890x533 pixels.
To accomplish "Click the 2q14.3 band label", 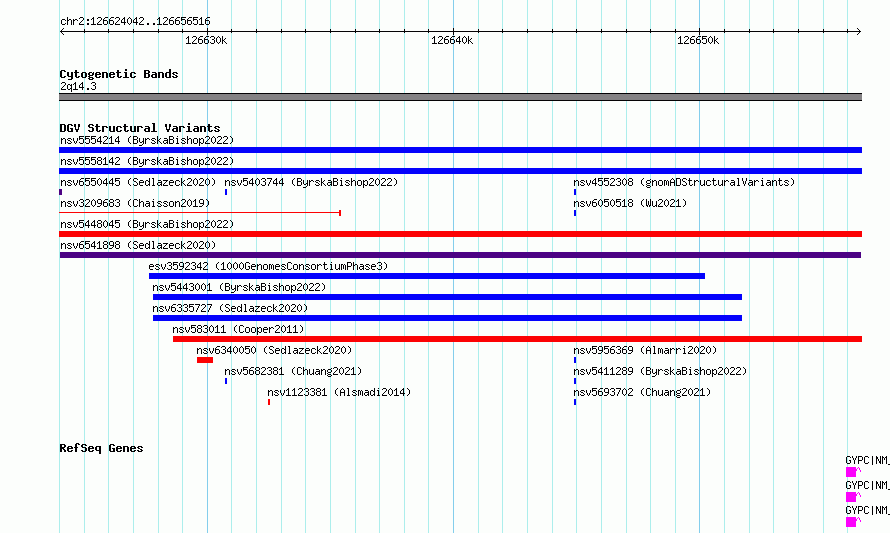I will [x=78, y=86].
